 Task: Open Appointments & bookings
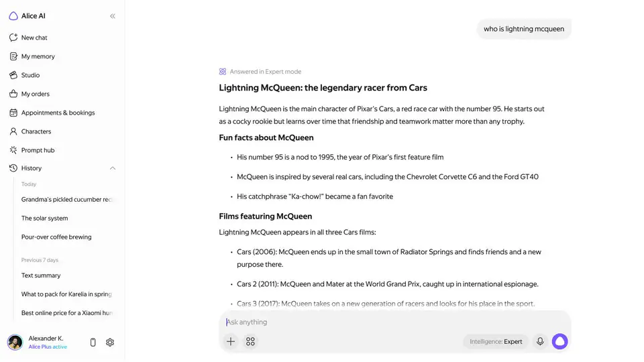click(58, 113)
